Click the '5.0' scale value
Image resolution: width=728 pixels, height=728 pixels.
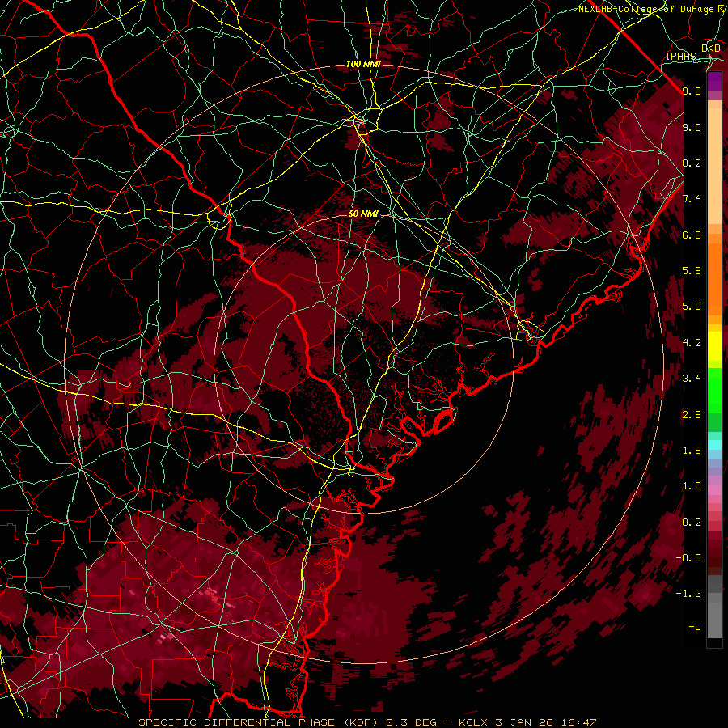point(692,307)
